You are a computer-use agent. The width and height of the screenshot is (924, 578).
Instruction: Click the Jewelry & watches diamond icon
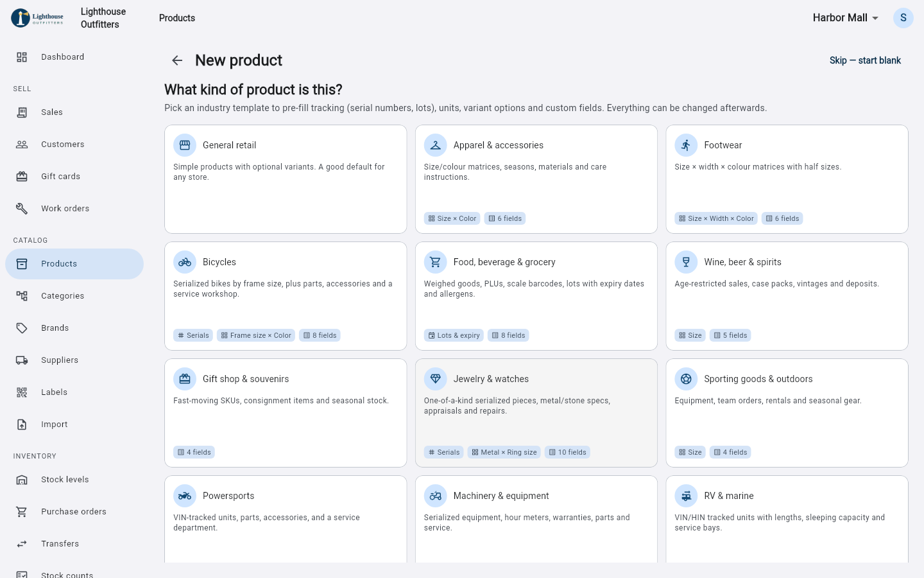[436, 379]
